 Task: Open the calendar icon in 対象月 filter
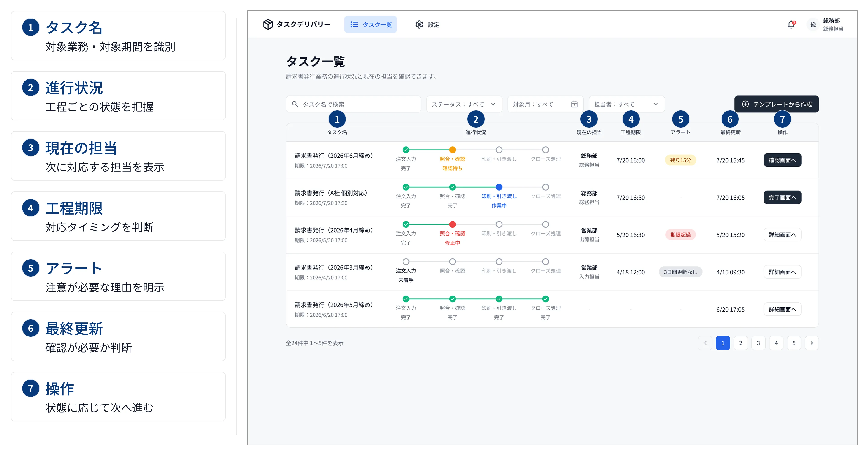575,104
